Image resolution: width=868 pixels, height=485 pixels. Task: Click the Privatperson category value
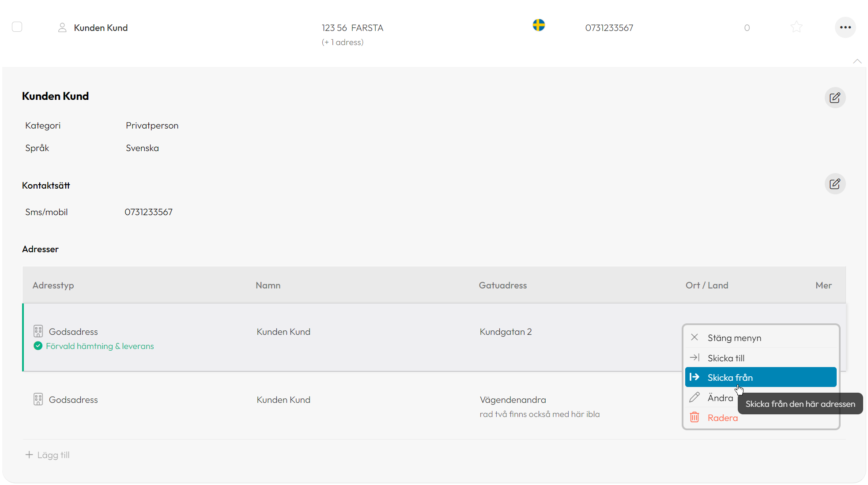click(152, 125)
